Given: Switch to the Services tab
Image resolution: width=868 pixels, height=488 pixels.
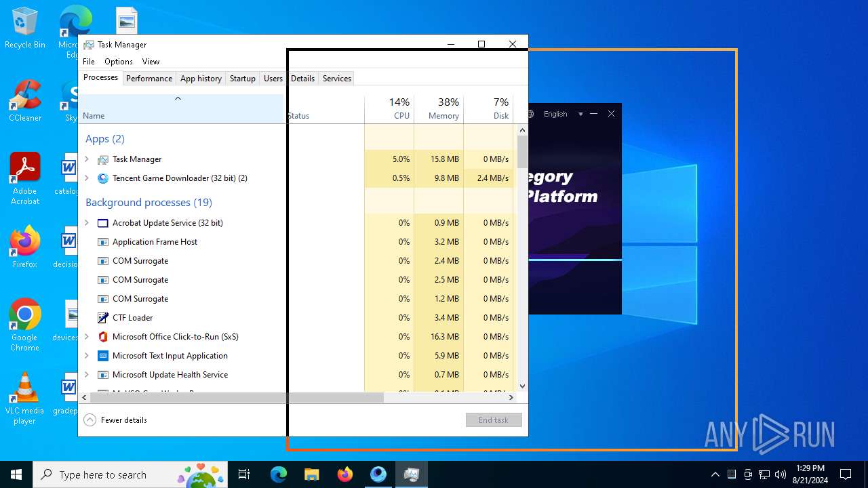Looking at the screenshot, I should (337, 79).
